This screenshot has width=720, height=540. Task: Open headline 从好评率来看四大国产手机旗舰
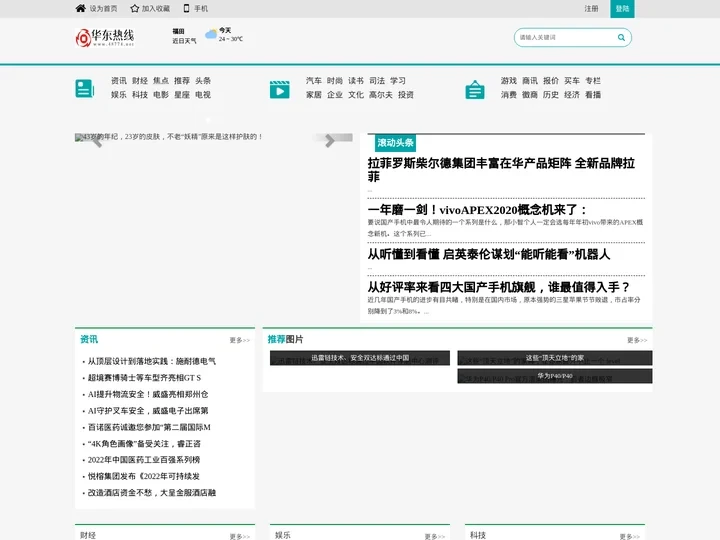coord(499,287)
